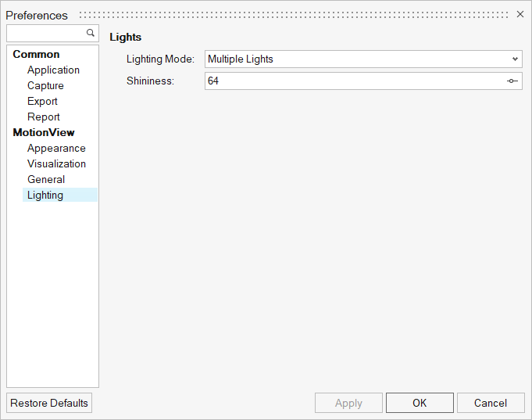Viewport: 532px width, 420px height.
Task: Open Appearance preferences
Action: (56, 148)
